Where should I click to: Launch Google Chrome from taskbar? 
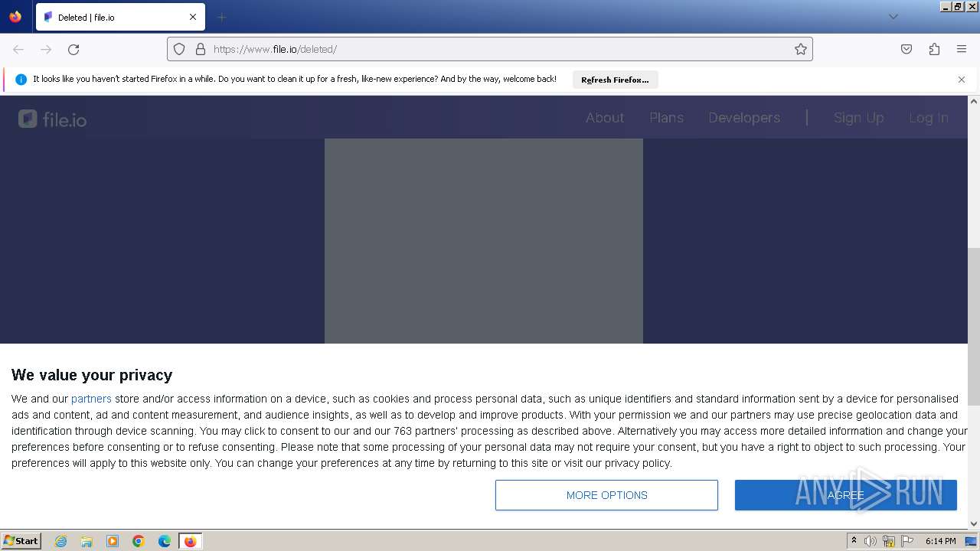(139, 541)
